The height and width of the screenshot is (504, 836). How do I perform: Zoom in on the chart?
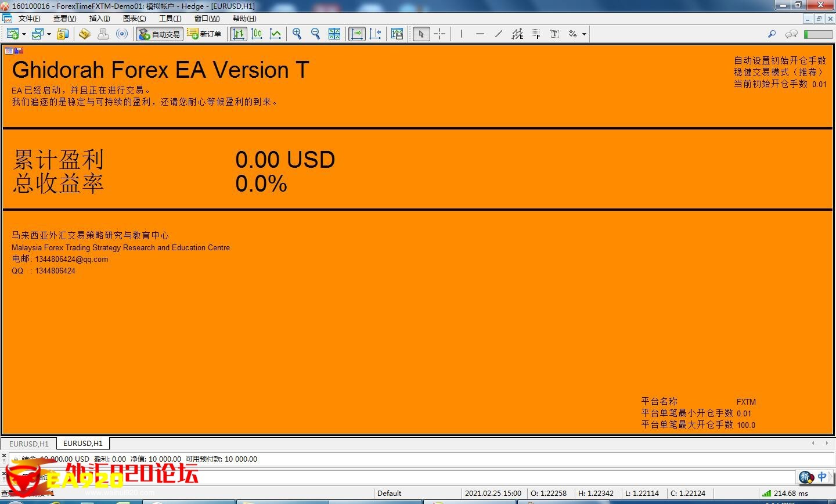tap(297, 34)
